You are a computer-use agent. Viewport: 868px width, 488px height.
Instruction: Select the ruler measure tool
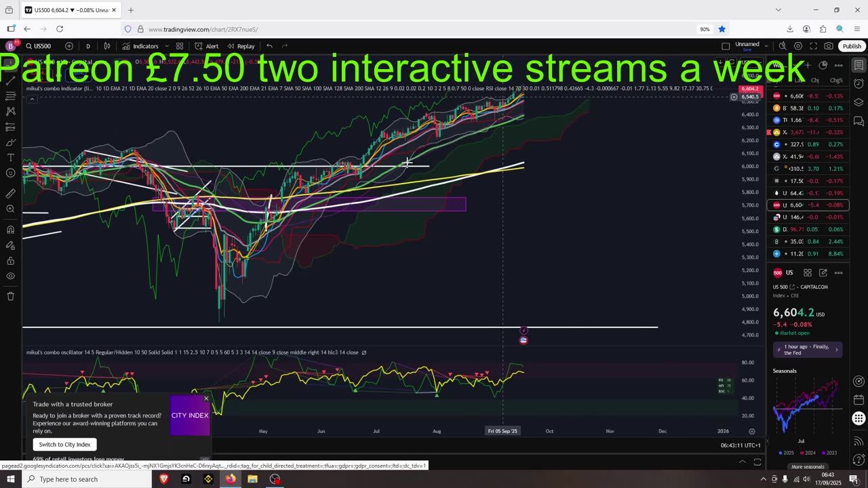click(10, 193)
